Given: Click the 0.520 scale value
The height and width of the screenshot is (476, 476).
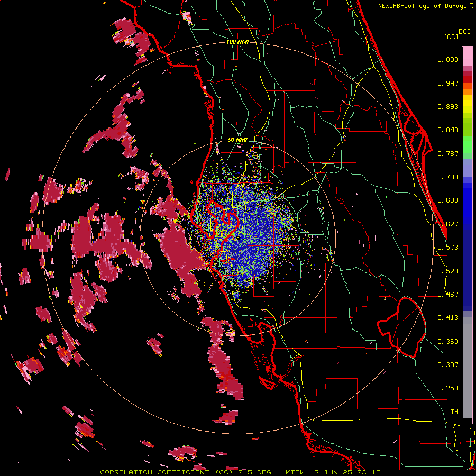Looking at the screenshot, I should click(448, 271).
